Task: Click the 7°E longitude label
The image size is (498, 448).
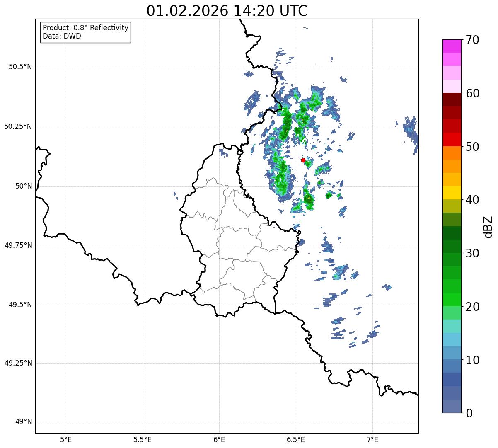Action: click(x=372, y=439)
